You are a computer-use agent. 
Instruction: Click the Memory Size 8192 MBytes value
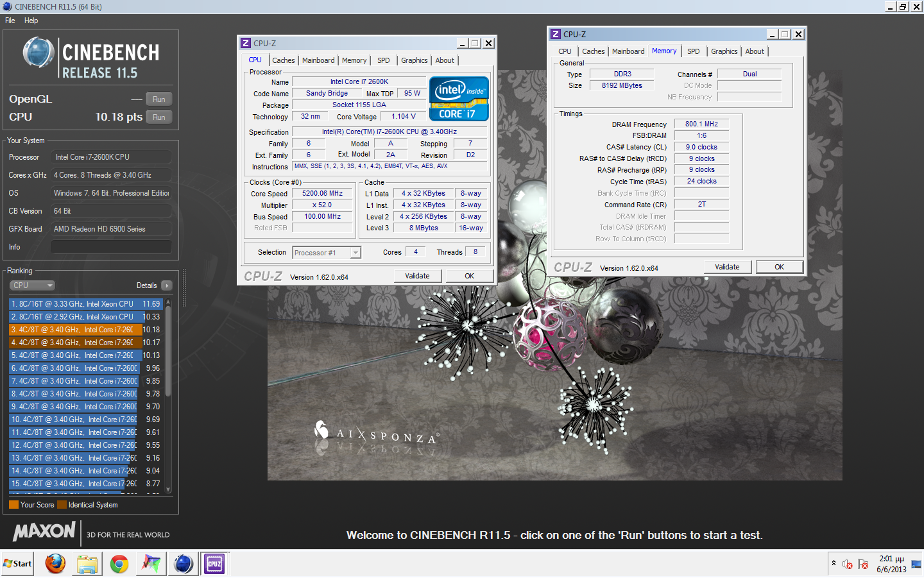[622, 86]
